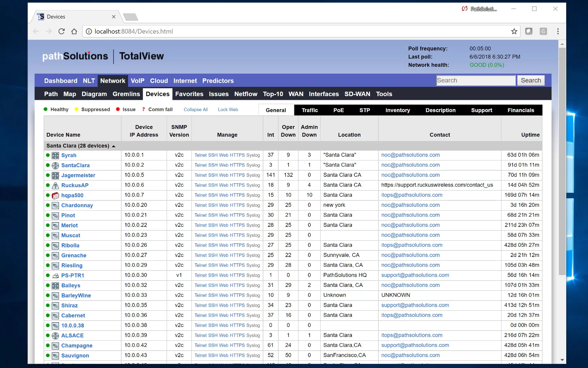588x368 pixels.
Task: Bookmark page with the star icon
Action: [x=514, y=31]
